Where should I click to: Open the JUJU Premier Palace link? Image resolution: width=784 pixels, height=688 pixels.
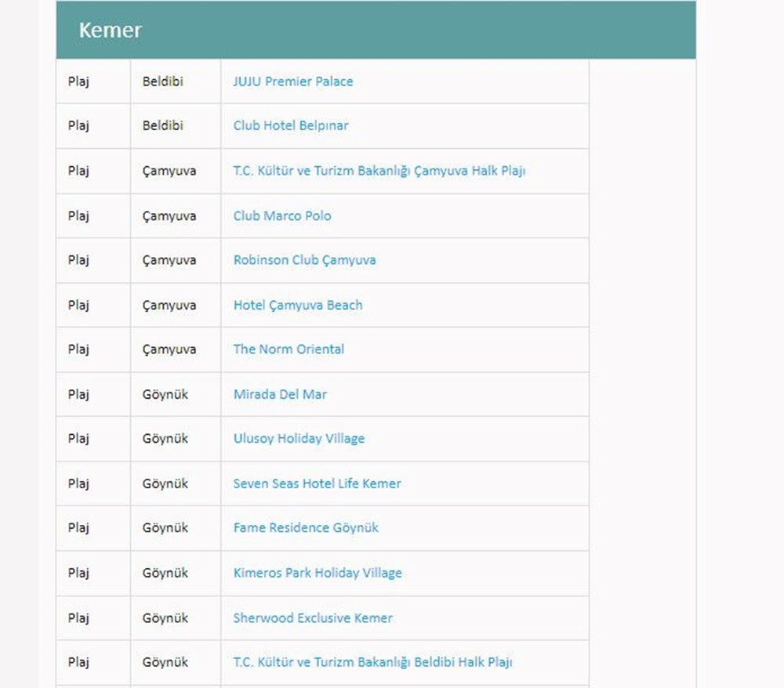pyautogui.click(x=292, y=81)
